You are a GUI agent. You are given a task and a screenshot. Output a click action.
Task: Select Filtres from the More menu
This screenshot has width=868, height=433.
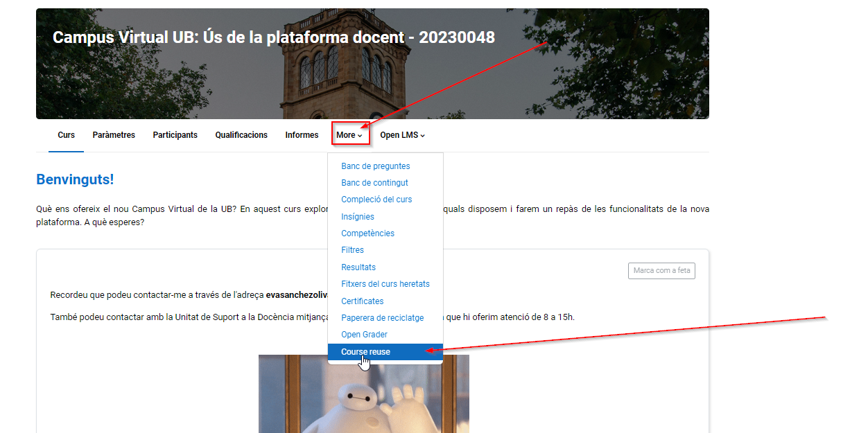click(352, 250)
